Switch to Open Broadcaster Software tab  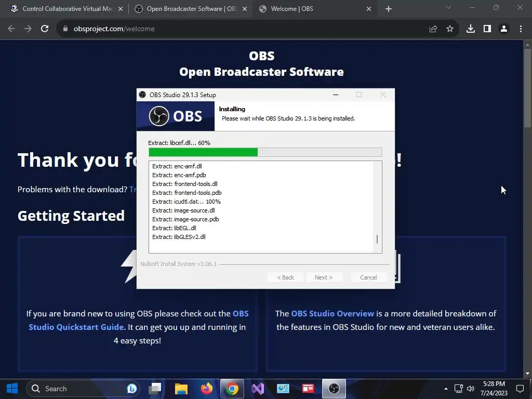point(190,9)
